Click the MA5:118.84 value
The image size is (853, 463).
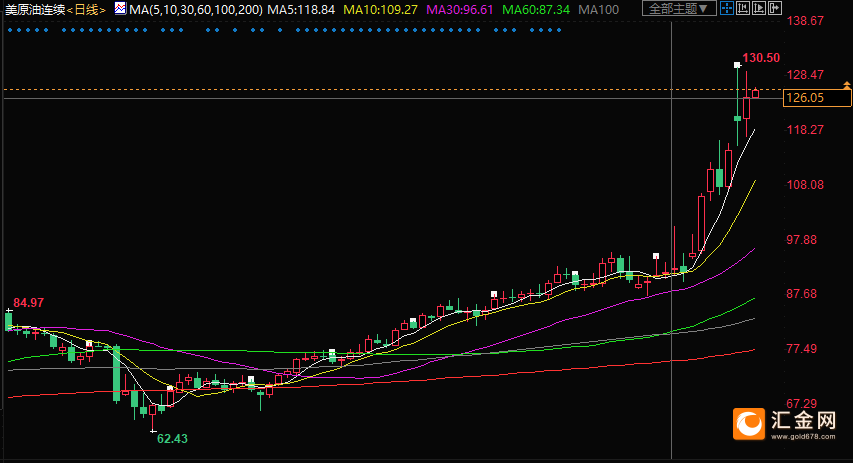click(301, 10)
